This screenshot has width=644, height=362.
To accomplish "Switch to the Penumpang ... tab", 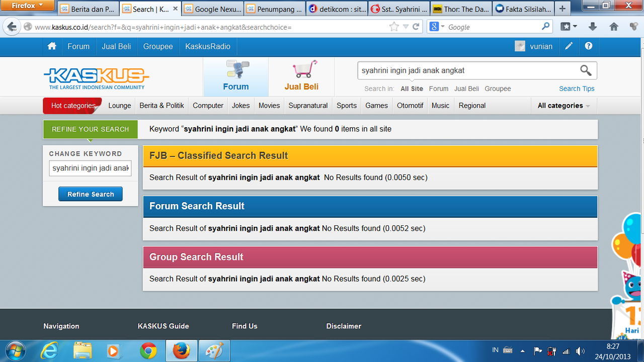I will (275, 9).
